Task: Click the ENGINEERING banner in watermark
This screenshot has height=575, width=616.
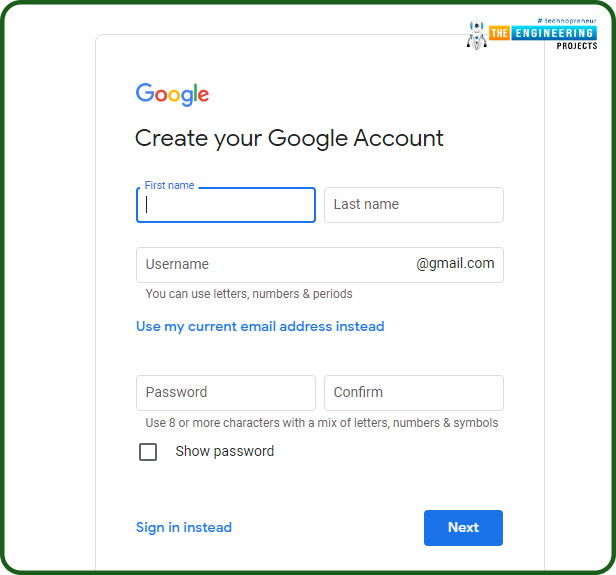Action: tap(554, 33)
